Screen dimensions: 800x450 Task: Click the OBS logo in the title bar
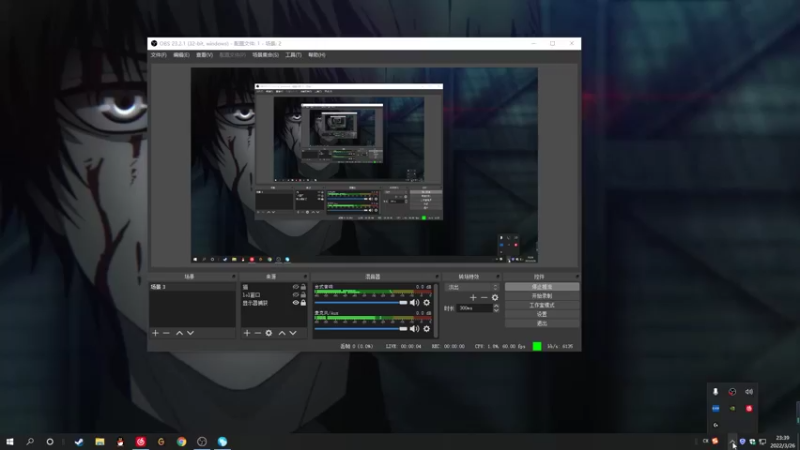tap(154, 43)
